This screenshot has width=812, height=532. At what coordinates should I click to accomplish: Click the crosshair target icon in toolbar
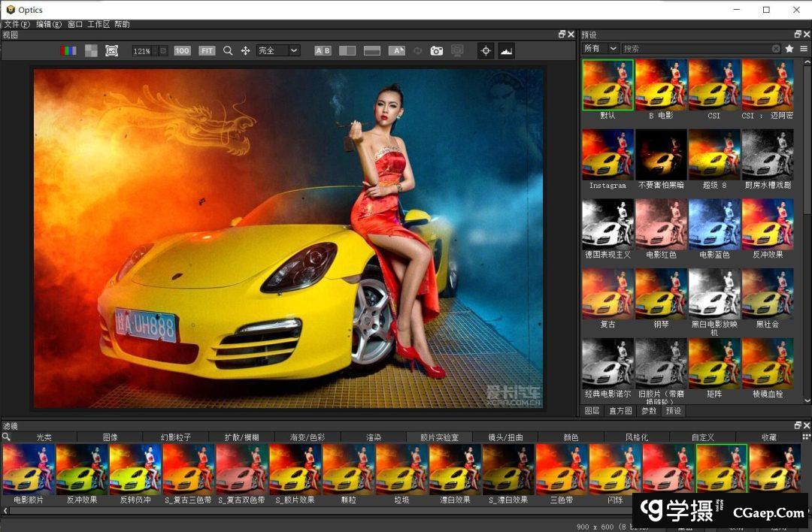click(x=486, y=50)
